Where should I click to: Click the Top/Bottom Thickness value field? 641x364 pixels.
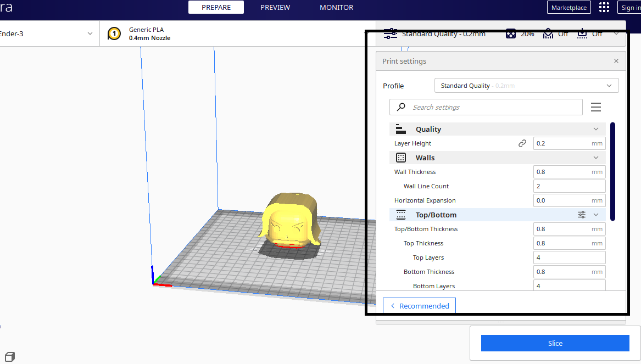point(569,229)
